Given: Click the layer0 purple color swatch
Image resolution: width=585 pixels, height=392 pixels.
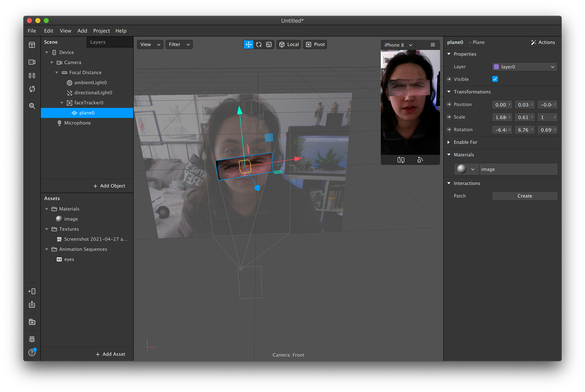Looking at the screenshot, I should click(x=496, y=67).
